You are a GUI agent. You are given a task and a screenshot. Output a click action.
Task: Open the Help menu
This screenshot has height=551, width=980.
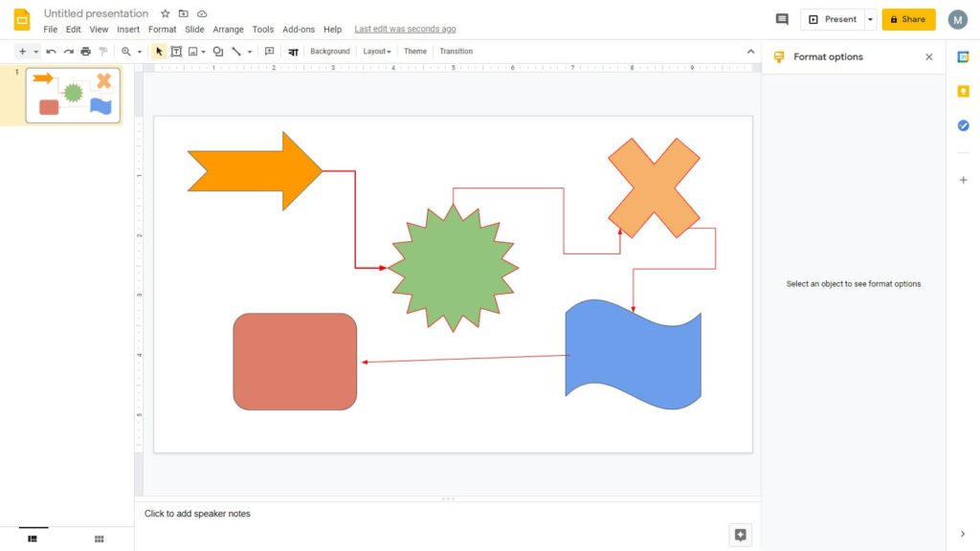(x=332, y=30)
